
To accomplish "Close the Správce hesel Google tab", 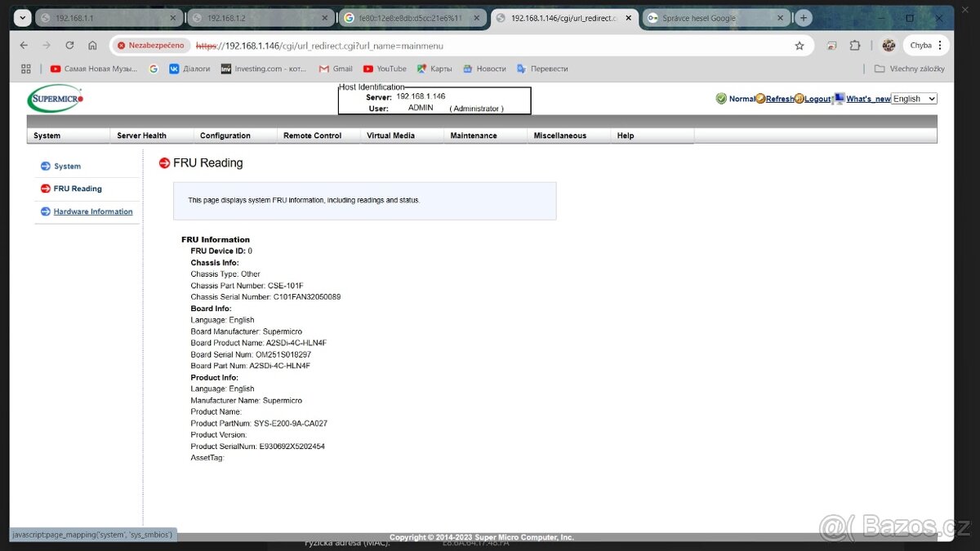I will [780, 18].
